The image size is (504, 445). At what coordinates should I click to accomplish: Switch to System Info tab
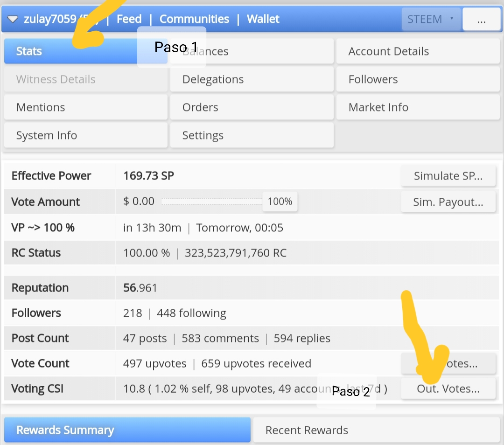pos(86,135)
